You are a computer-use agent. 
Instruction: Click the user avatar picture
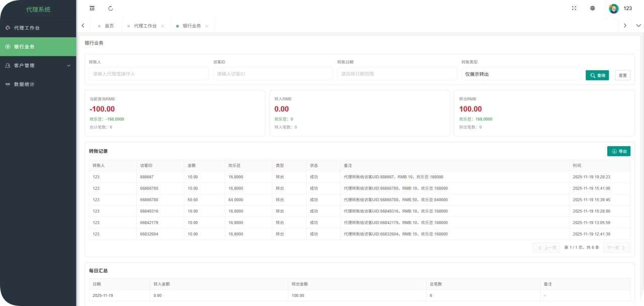(x=613, y=8)
